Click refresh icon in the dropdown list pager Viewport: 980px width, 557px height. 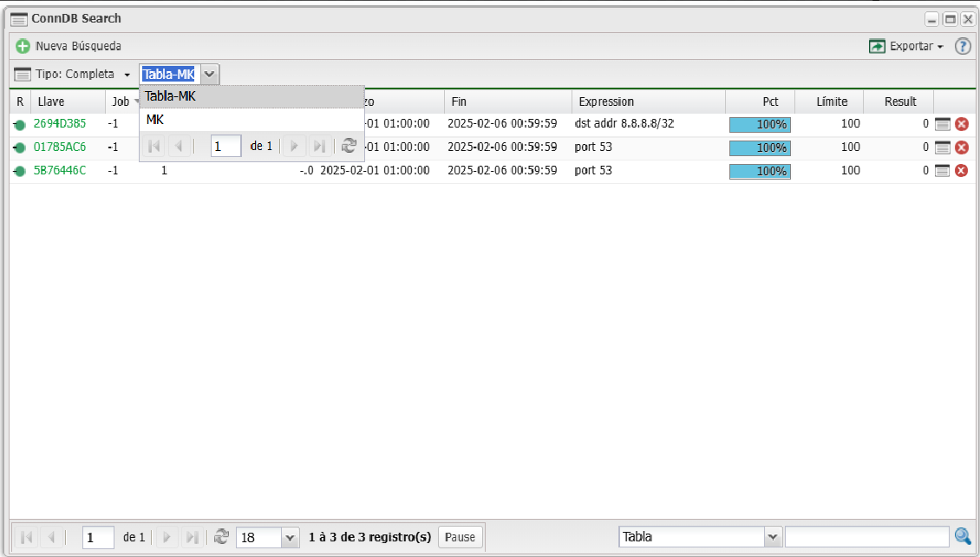point(349,147)
